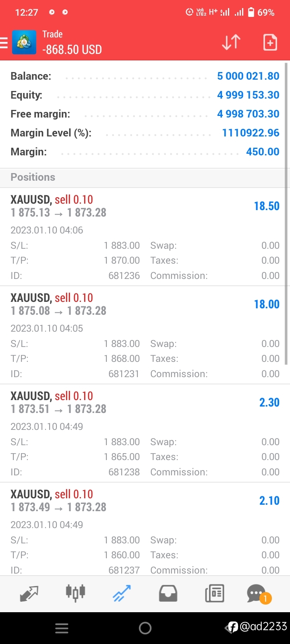290x644 pixels.
Task: Click the vertical scrollbar on the right edge
Action: coord(287,213)
